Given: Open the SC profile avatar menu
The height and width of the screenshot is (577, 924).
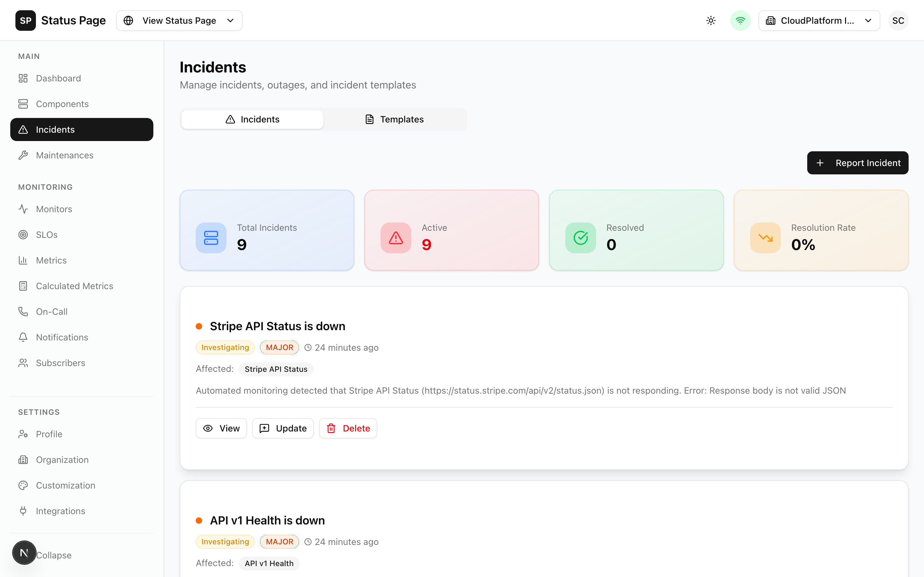Looking at the screenshot, I should (898, 20).
